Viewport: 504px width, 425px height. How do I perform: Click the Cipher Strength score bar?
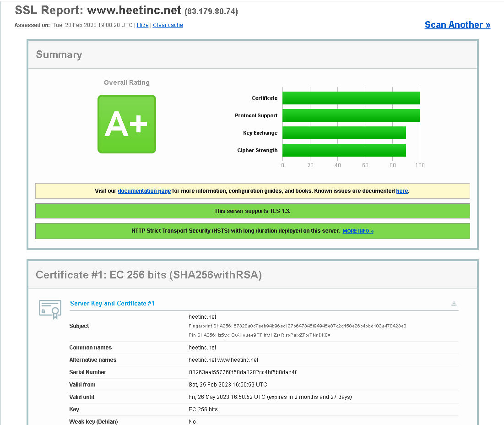344,150
